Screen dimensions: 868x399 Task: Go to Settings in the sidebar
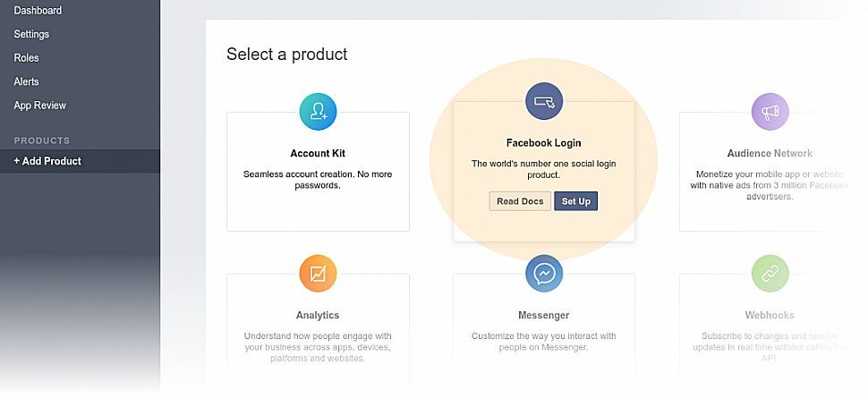click(x=31, y=34)
